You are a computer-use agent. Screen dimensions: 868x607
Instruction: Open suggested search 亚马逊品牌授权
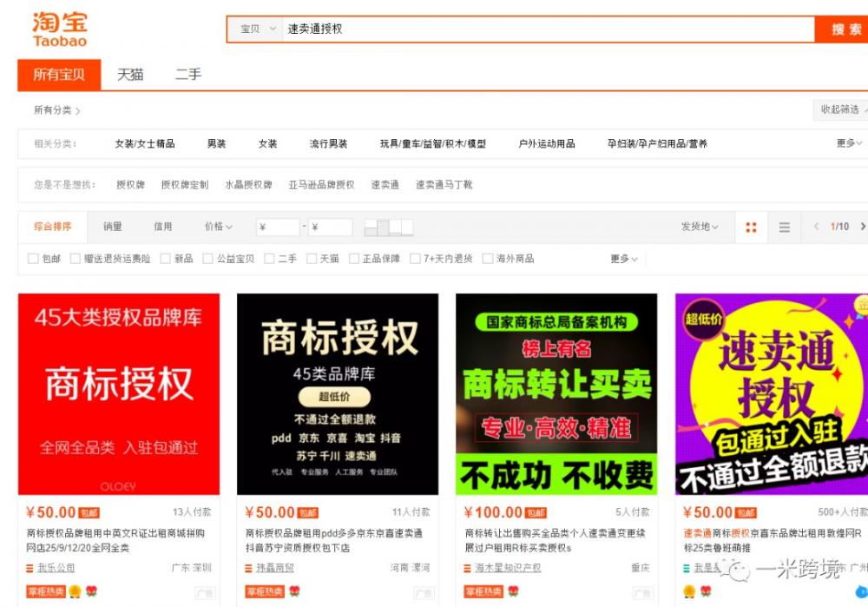pyautogui.click(x=321, y=185)
